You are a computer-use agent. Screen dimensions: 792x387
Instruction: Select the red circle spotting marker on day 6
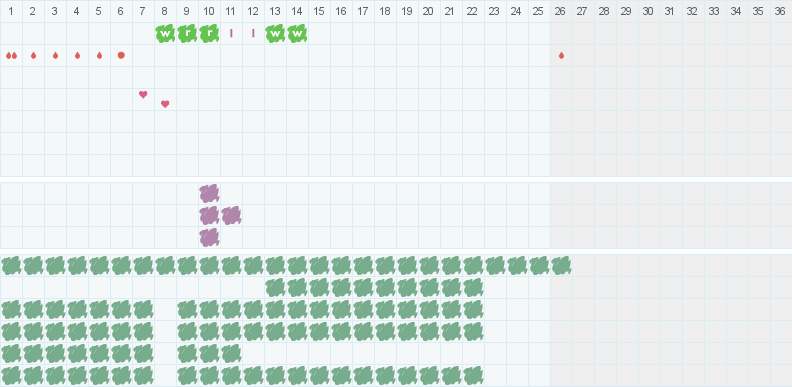[x=121, y=55]
